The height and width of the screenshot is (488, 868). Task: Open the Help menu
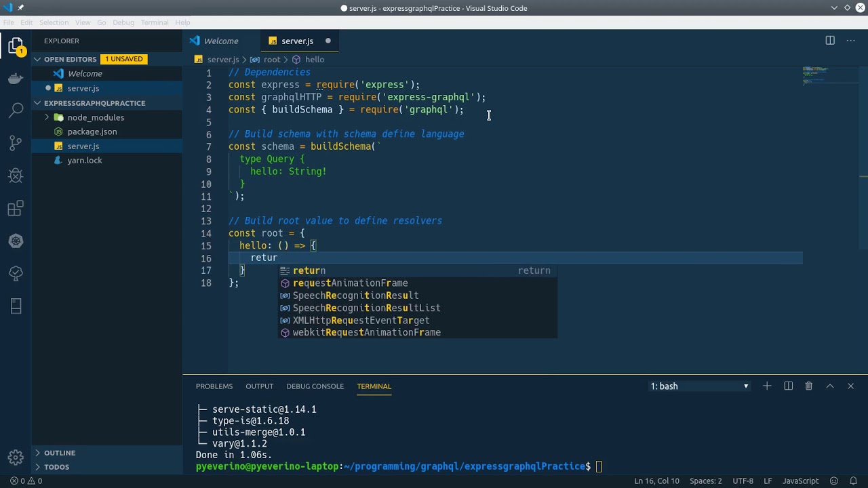[x=183, y=22]
